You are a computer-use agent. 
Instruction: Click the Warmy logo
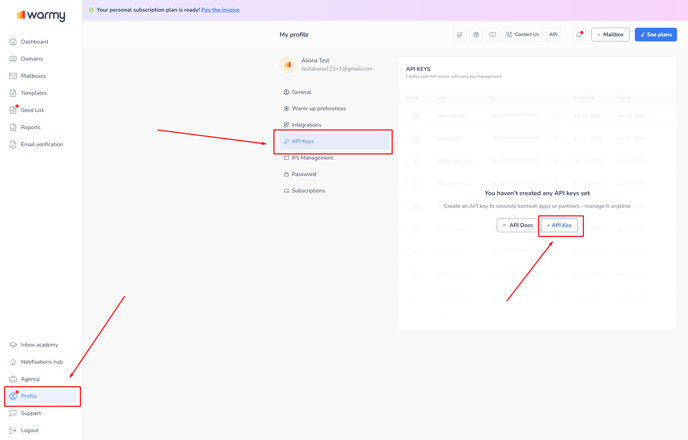tap(41, 15)
